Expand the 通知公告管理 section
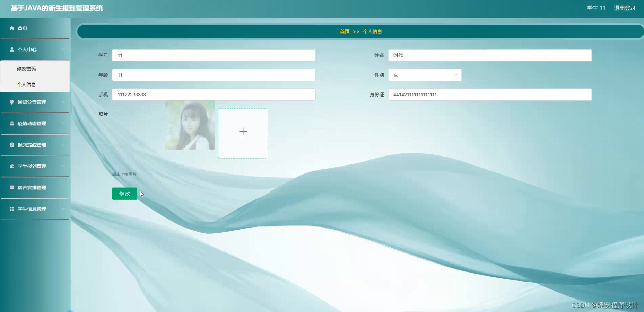This screenshot has height=312, width=644. pos(35,102)
